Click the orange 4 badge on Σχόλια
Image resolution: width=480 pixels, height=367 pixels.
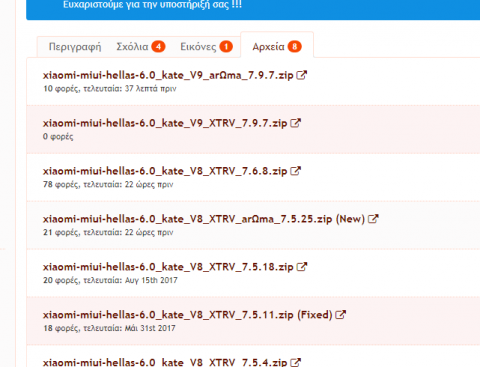(158, 47)
